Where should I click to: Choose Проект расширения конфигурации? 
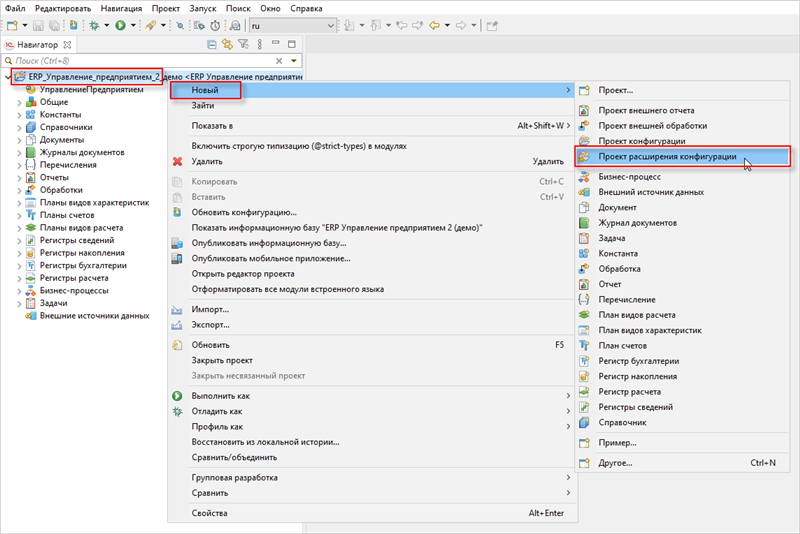(667, 157)
